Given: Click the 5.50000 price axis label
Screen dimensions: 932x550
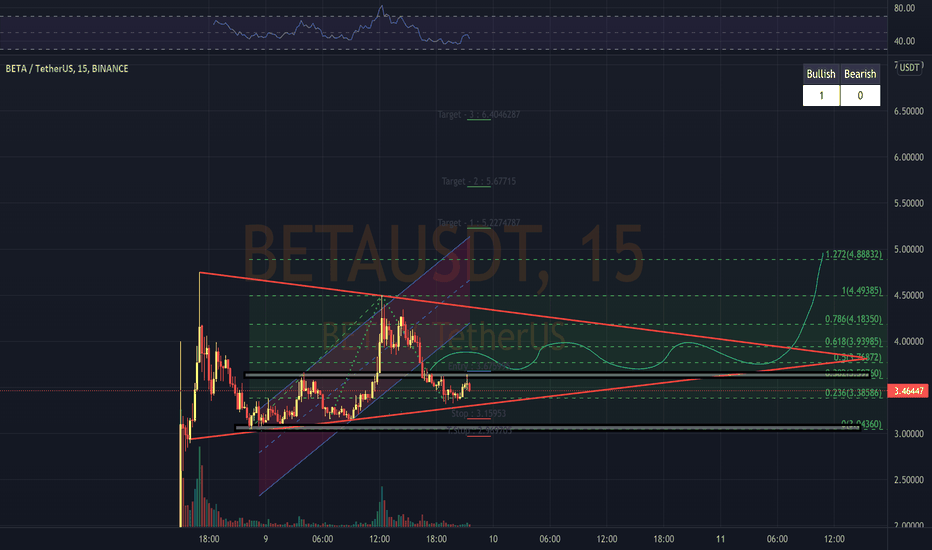Looking at the screenshot, I should point(909,203).
